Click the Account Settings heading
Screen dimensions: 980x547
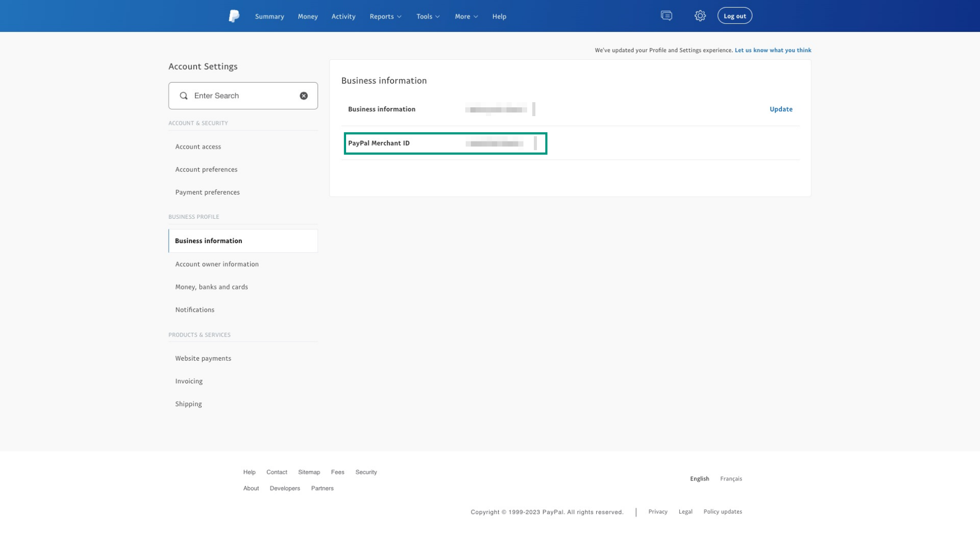click(203, 67)
